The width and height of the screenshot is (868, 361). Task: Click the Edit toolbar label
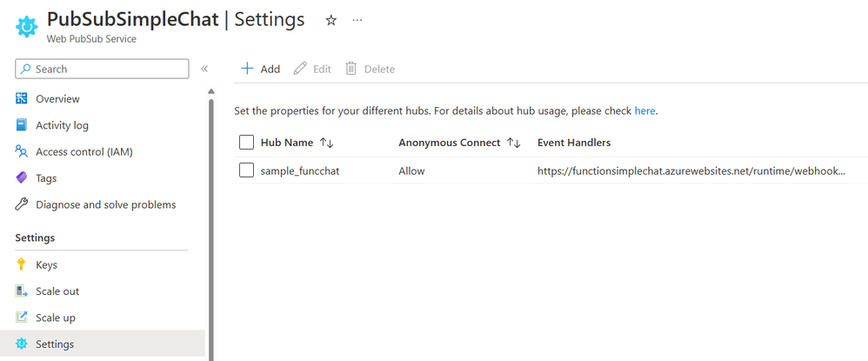[x=322, y=70]
